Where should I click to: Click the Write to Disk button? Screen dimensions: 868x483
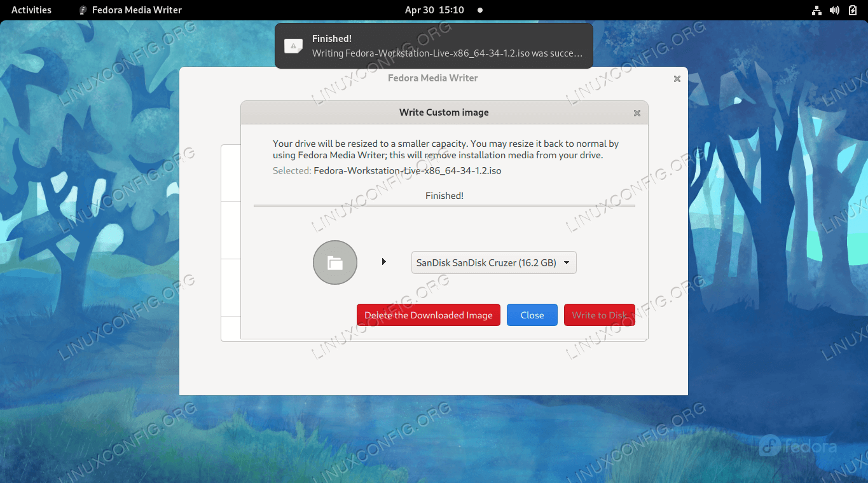coord(599,315)
